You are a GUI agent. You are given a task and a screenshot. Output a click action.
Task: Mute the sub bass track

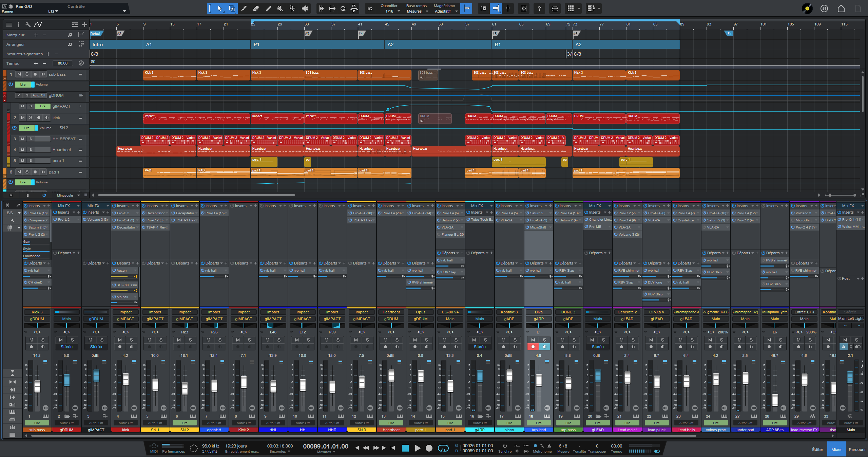click(19, 74)
